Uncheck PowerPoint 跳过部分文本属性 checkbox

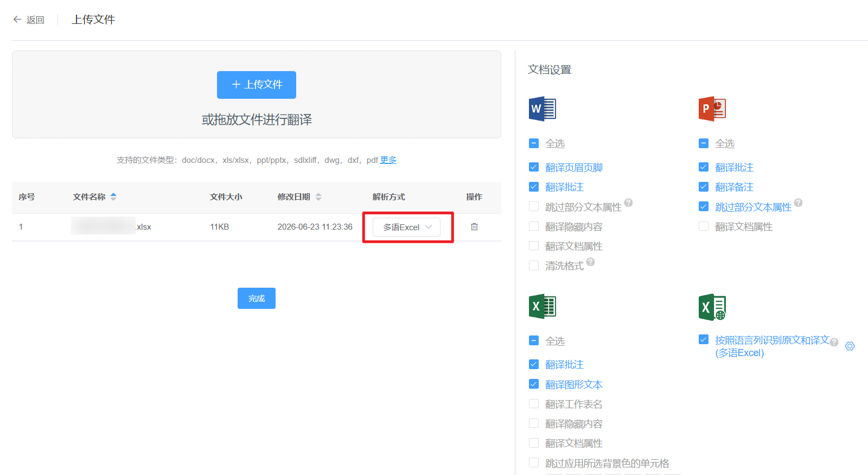click(704, 207)
